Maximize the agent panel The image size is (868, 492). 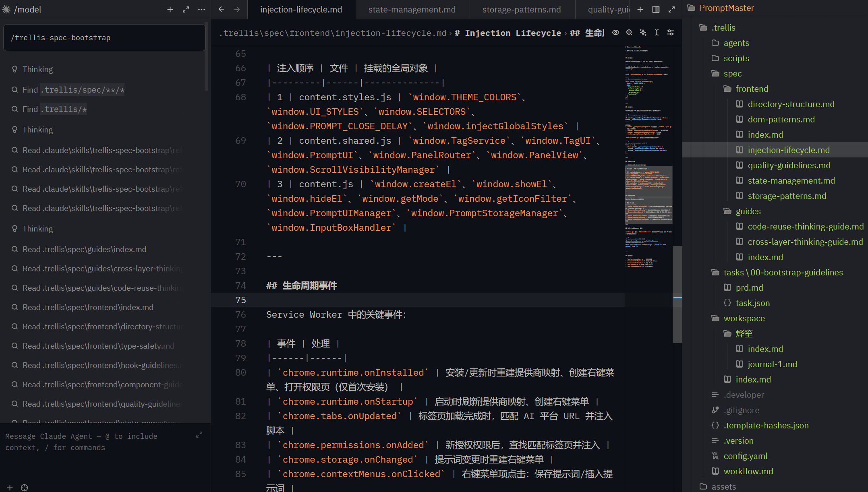coord(186,9)
